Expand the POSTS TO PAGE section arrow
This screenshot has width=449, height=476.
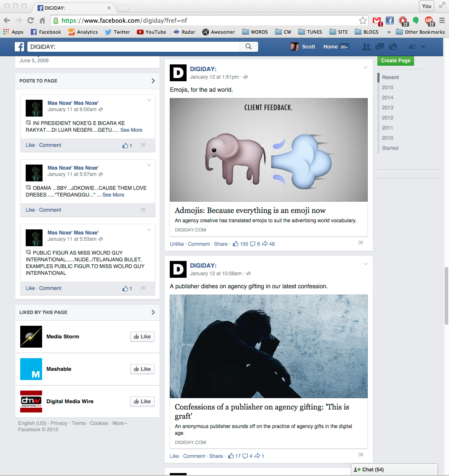point(153,81)
